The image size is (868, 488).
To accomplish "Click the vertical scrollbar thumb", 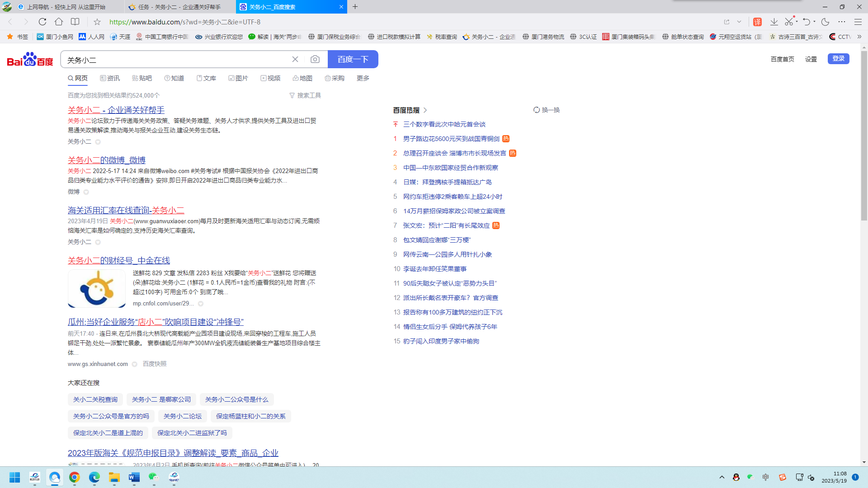I will [864, 136].
